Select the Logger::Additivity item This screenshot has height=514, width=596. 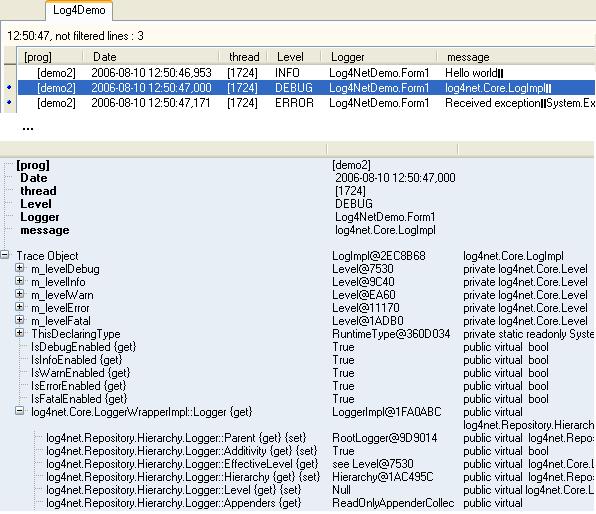(x=181, y=451)
